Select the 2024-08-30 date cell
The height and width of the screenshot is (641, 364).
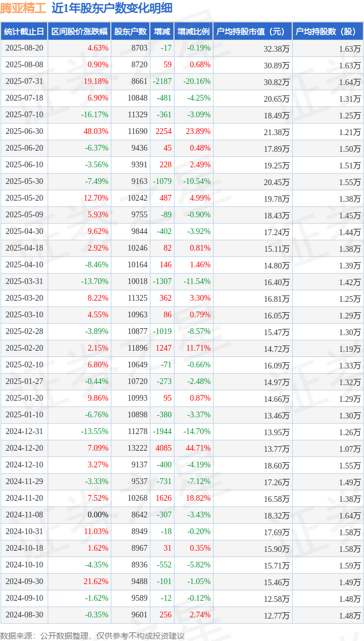point(24,615)
